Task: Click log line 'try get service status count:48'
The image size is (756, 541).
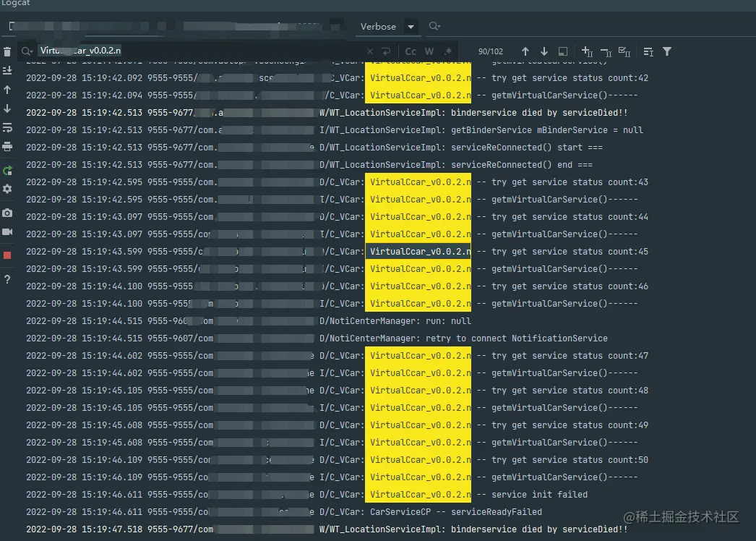Action: point(337,391)
